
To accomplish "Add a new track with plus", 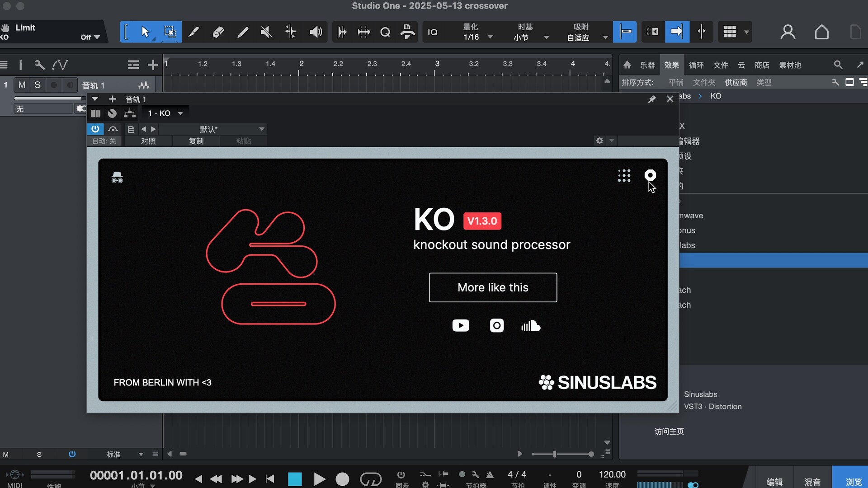I will 153,65.
